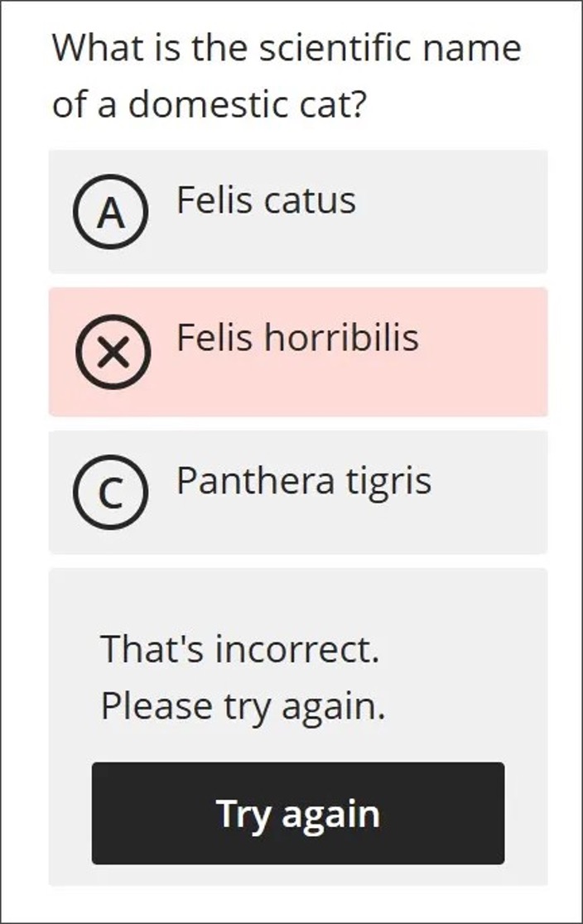
Task: Click the feedback panel containing Try again
Action: point(298,724)
